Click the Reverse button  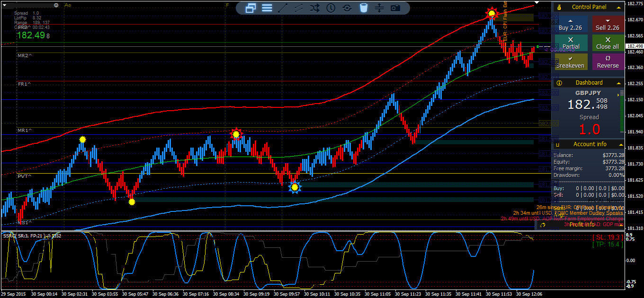click(x=608, y=62)
